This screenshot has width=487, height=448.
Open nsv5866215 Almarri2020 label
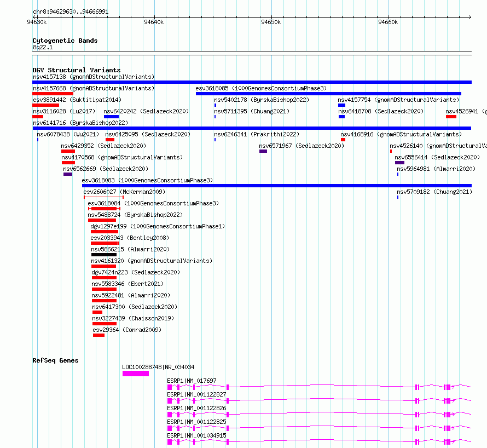point(130,249)
